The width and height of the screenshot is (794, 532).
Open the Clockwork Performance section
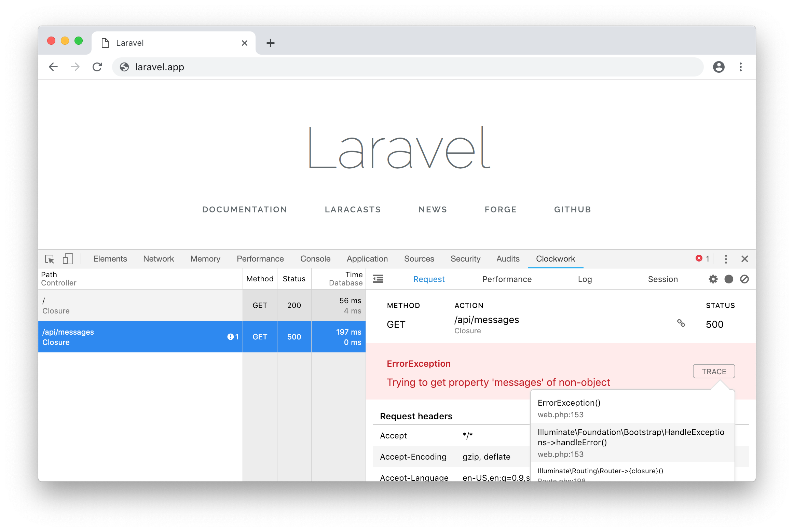coord(507,279)
